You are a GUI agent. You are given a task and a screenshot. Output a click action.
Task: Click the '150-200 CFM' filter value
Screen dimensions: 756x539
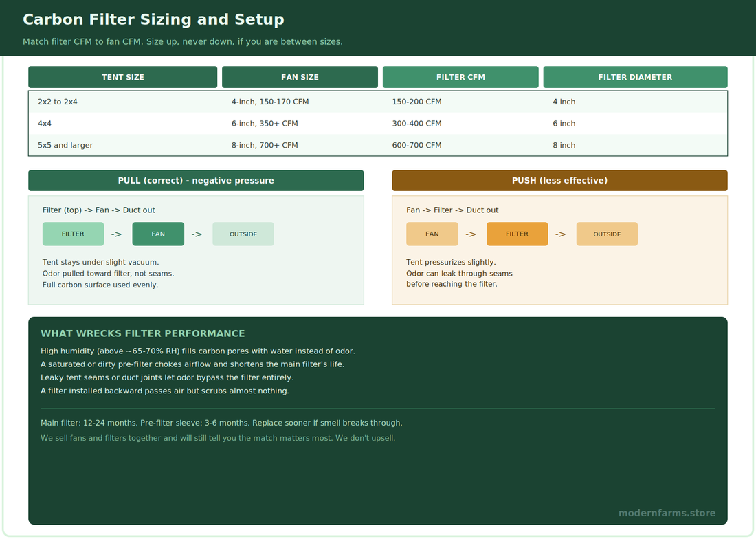[416, 102]
